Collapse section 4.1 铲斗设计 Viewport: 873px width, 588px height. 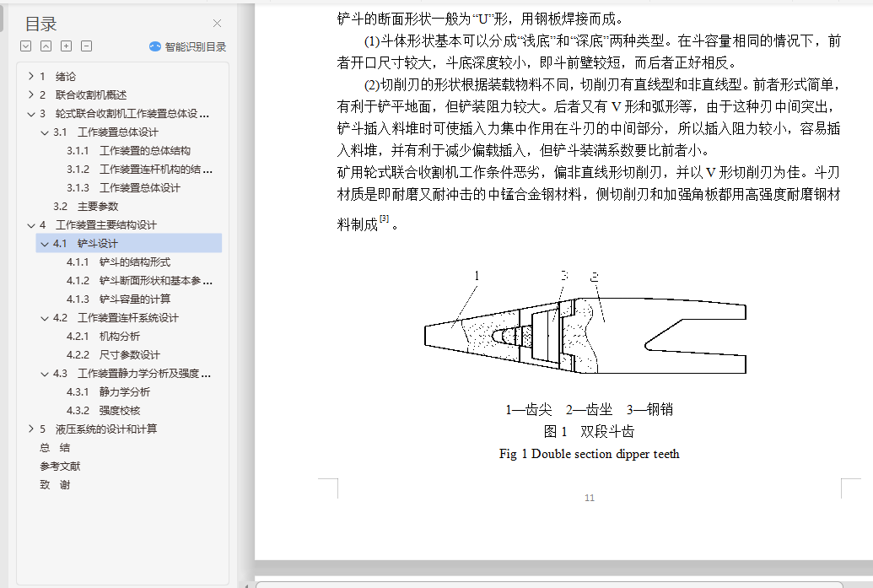(45, 243)
